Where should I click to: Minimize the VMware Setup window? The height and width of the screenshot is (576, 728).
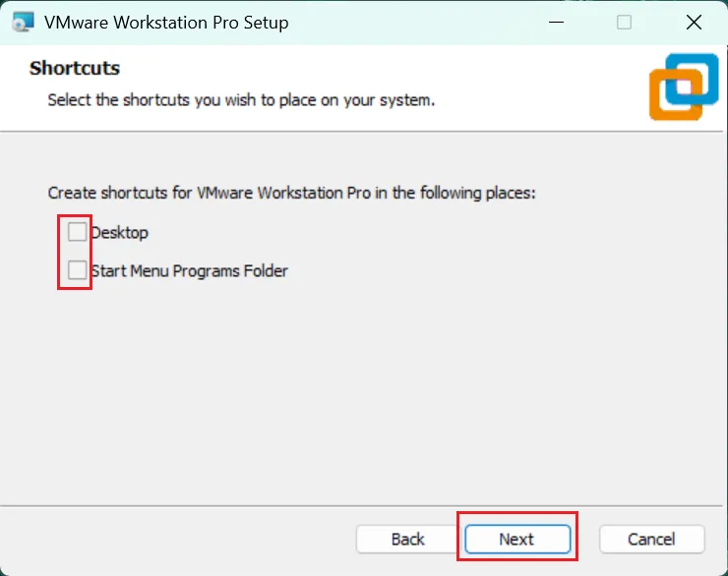(x=556, y=22)
